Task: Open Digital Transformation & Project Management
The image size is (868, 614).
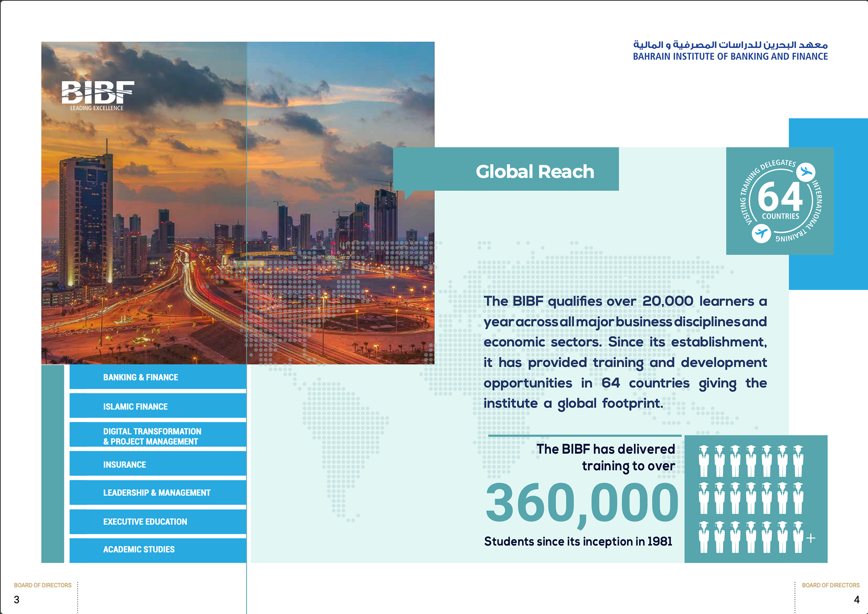Action: click(158, 436)
